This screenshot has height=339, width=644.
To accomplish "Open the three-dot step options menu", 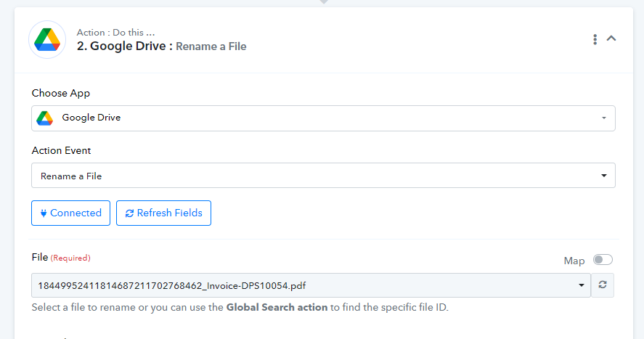I will click(x=595, y=39).
